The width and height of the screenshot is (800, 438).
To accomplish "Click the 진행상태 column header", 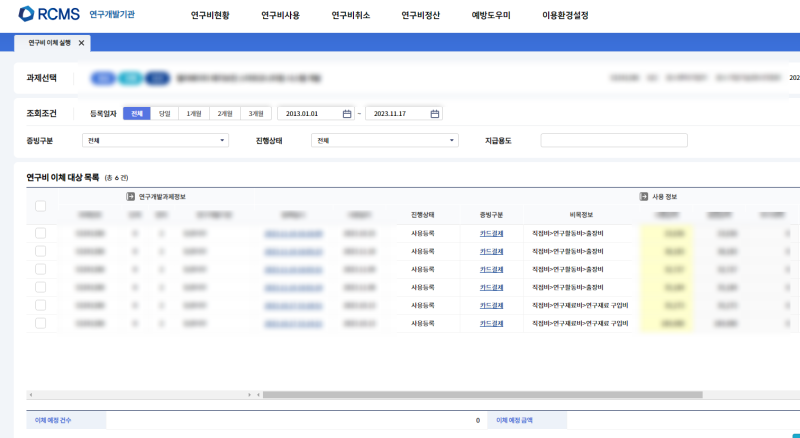I will [x=422, y=215].
